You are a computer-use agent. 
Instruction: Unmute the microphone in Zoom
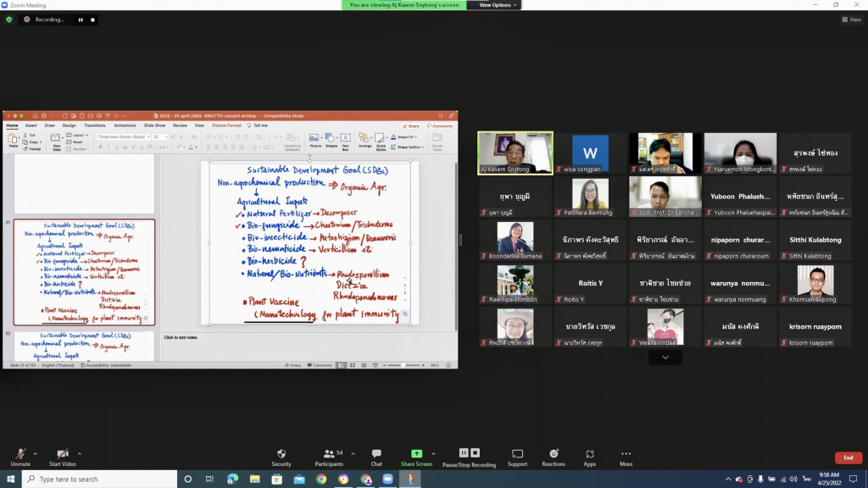click(x=19, y=455)
